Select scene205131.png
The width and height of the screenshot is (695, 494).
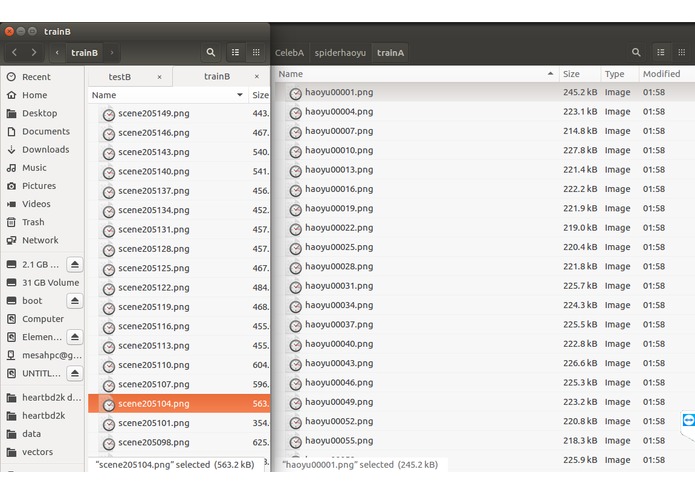(x=179, y=229)
